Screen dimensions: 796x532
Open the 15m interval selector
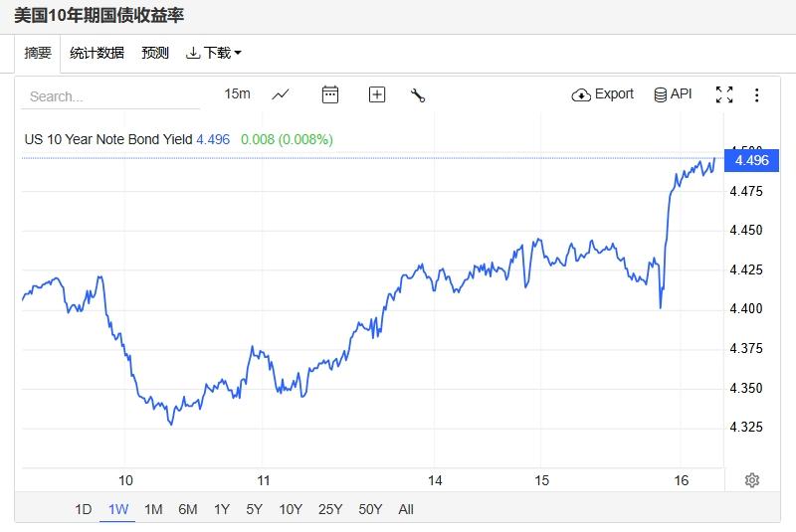tap(237, 93)
